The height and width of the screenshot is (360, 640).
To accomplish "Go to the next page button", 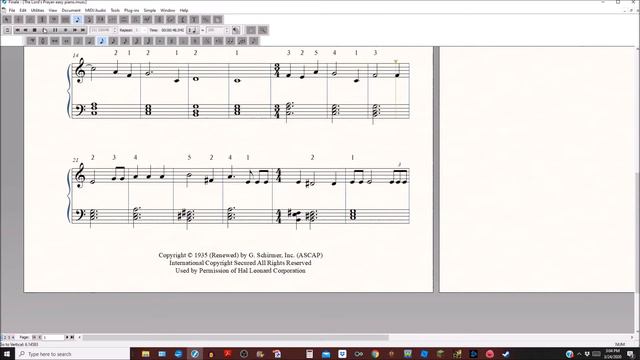I will (x=67, y=338).
